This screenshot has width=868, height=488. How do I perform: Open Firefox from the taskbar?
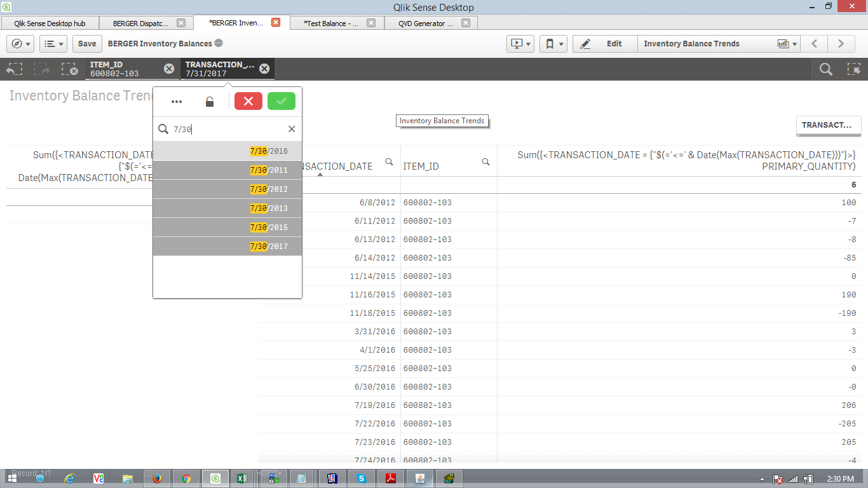[157, 478]
